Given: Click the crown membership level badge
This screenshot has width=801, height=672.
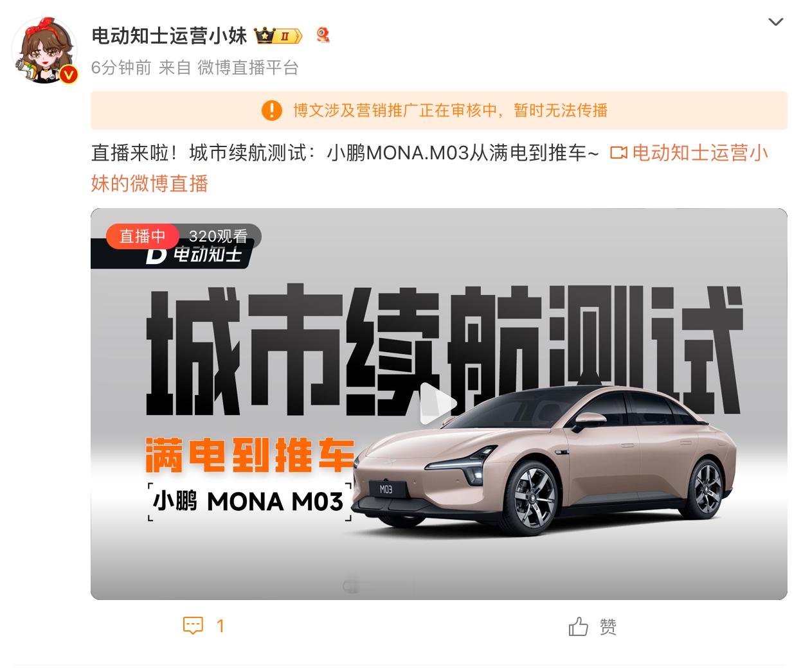Looking at the screenshot, I should tap(279, 36).
